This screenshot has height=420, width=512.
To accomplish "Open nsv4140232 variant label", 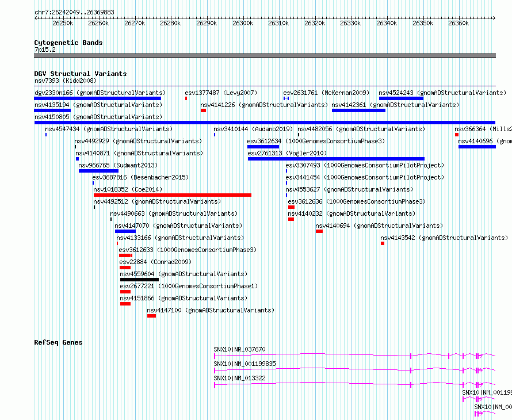I will [x=351, y=213].
